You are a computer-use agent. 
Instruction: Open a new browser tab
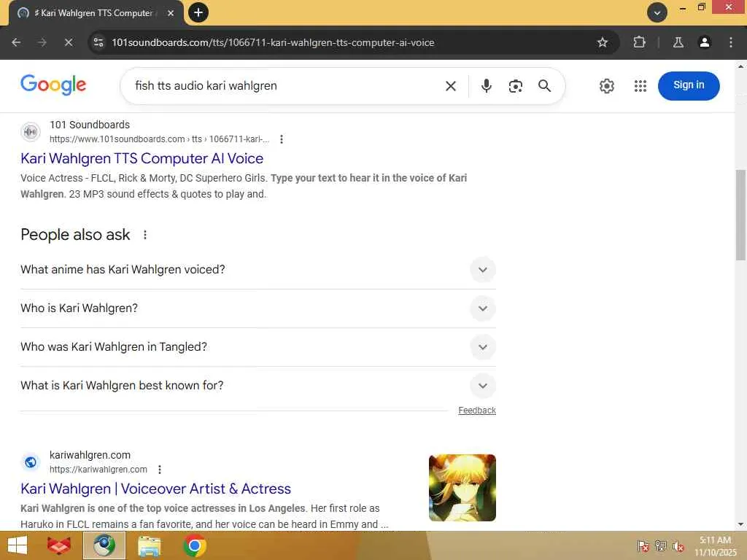tap(198, 12)
